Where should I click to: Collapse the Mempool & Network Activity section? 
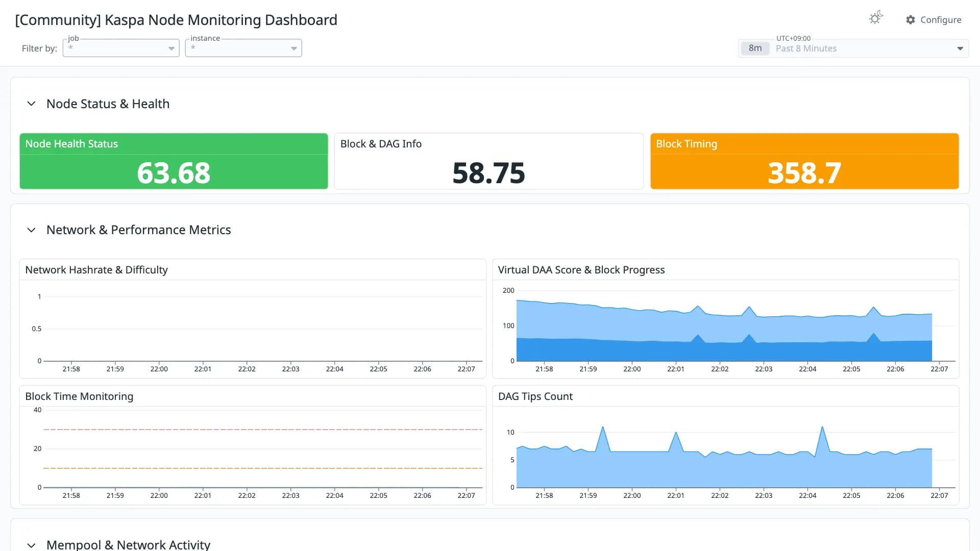click(31, 545)
